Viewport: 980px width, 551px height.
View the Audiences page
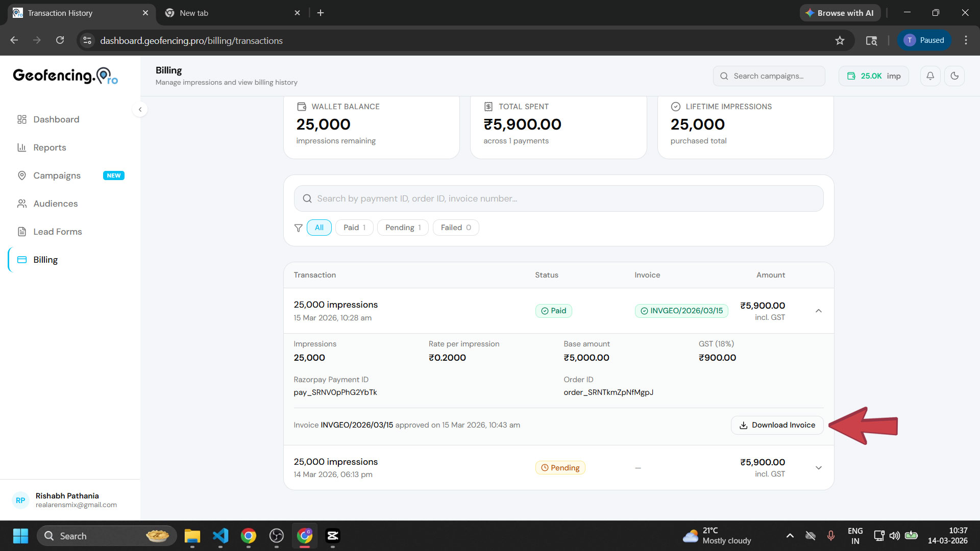pos(55,204)
